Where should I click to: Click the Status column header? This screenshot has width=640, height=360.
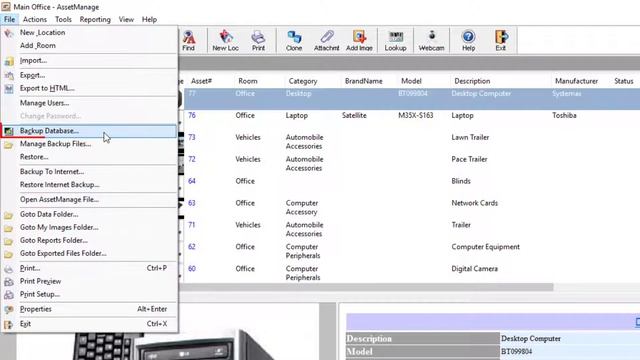624,81
